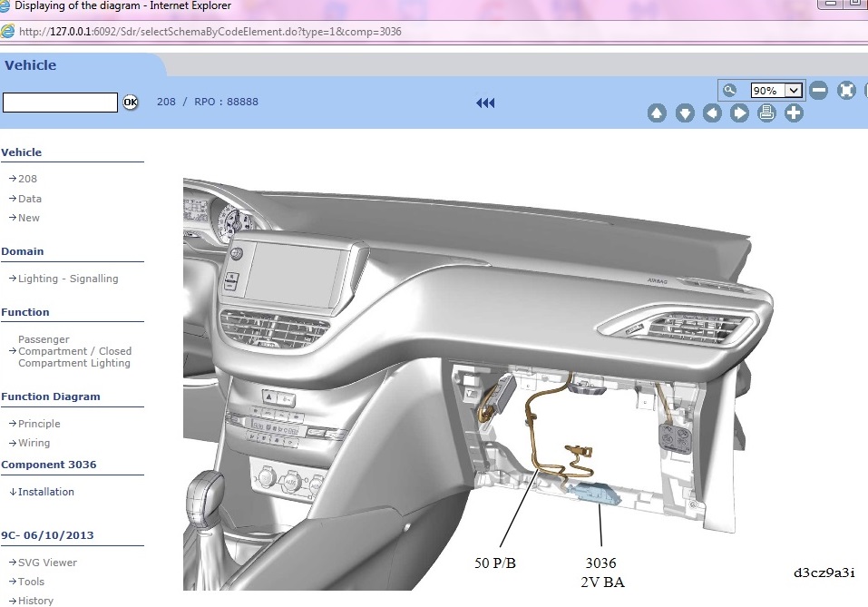The width and height of the screenshot is (868, 607).
Task: Click the d3cz9a3i diagram reference text
Action: (x=824, y=573)
